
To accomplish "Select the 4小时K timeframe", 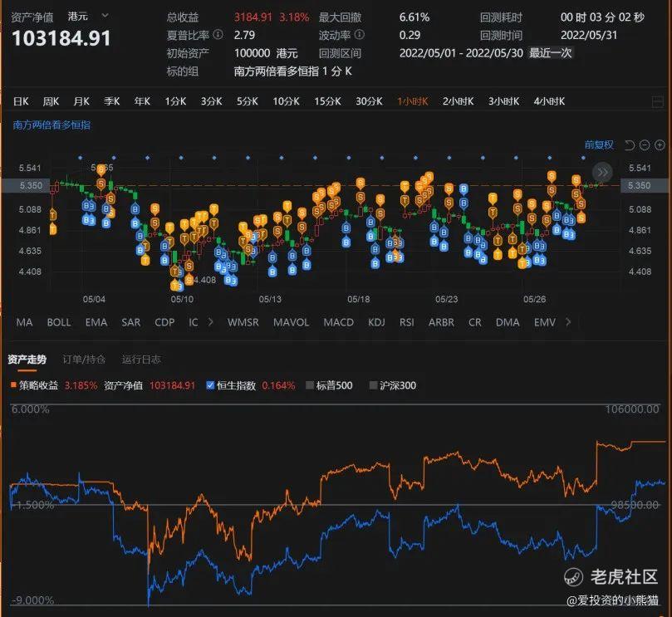I will pos(549,101).
